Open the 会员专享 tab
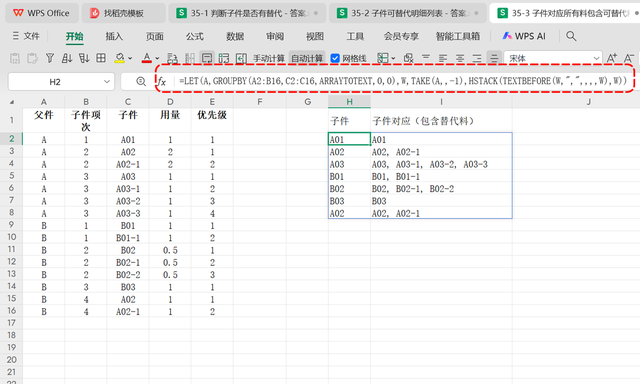Image resolution: width=640 pixels, height=384 pixels. point(401,36)
